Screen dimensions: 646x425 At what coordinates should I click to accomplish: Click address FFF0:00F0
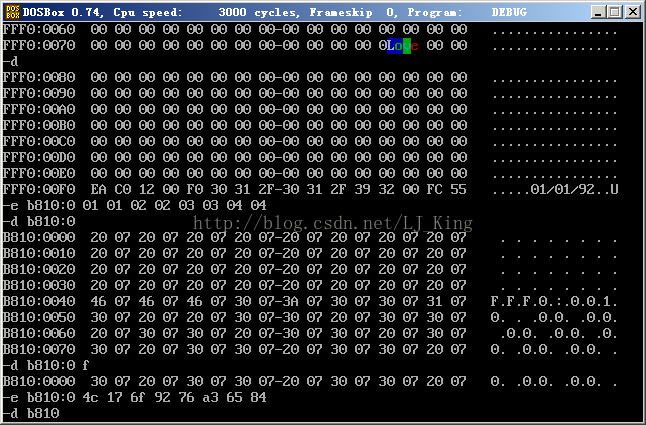tap(39, 189)
